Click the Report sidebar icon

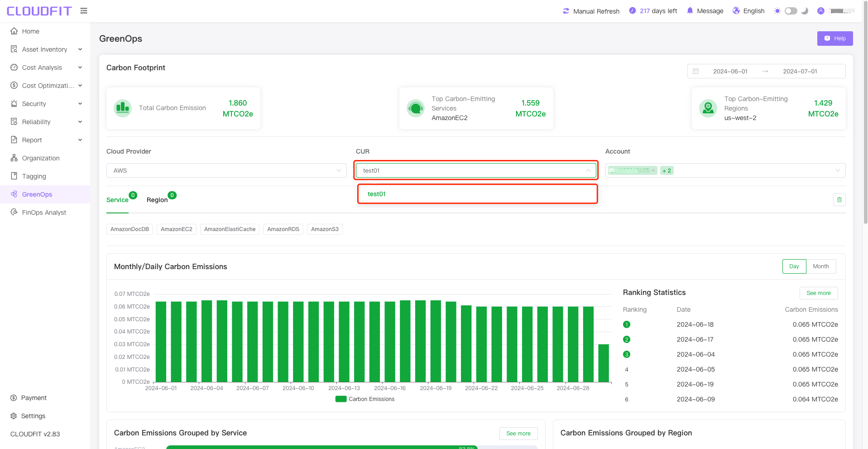point(14,140)
